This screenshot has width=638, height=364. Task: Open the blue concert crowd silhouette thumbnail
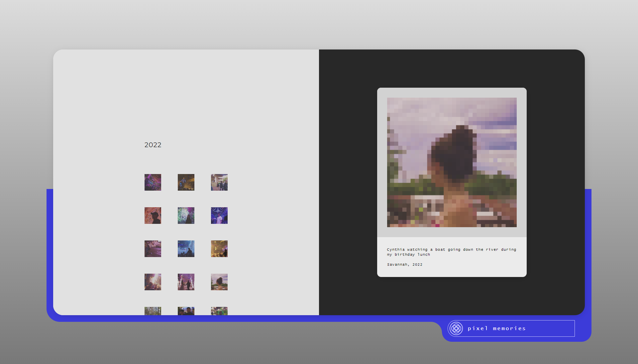point(186,249)
